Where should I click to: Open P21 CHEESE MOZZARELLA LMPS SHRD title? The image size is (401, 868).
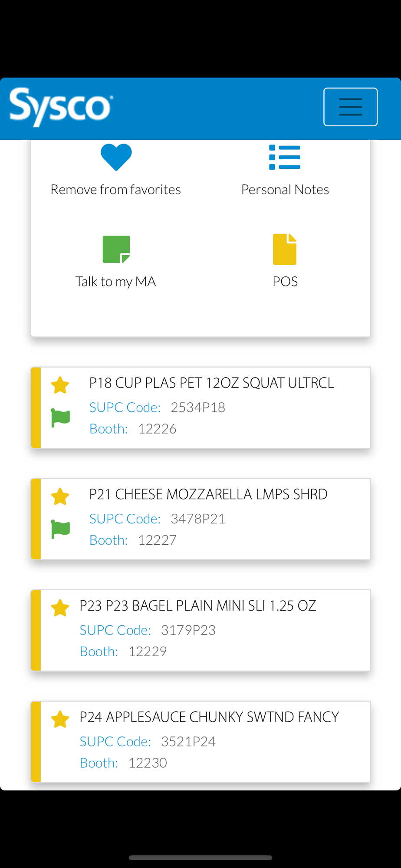pyautogui.click(x=208, y=494)
